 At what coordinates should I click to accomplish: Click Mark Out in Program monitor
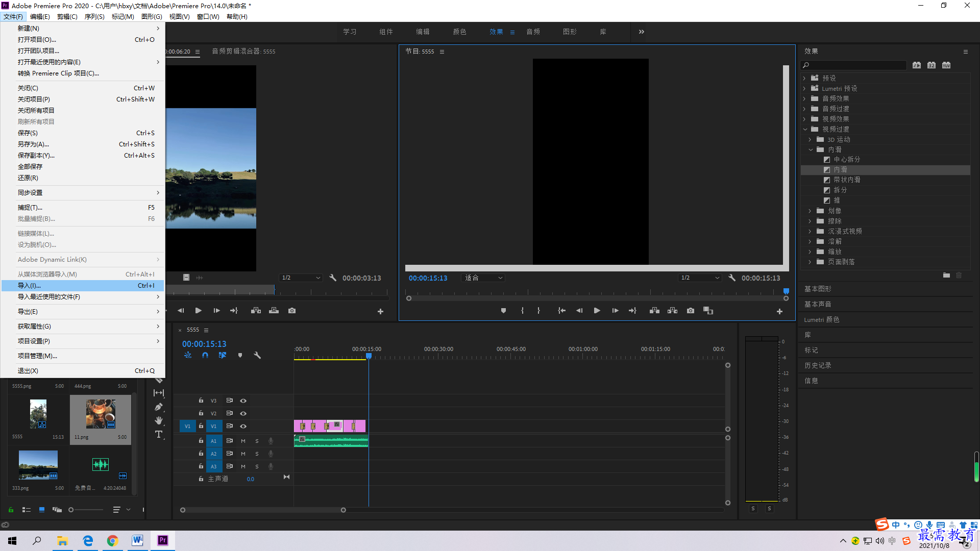pos(538,311)
